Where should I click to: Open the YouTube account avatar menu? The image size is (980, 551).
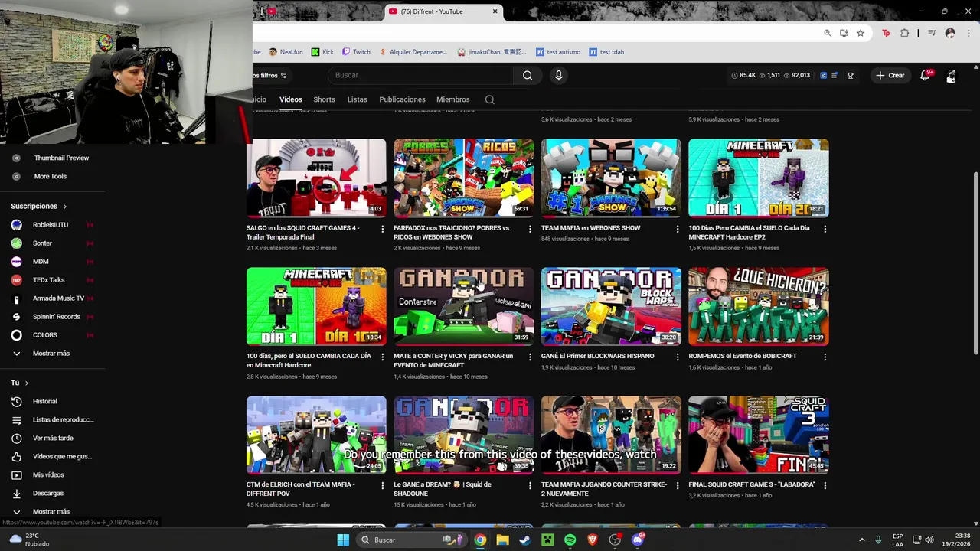(951, 76)
